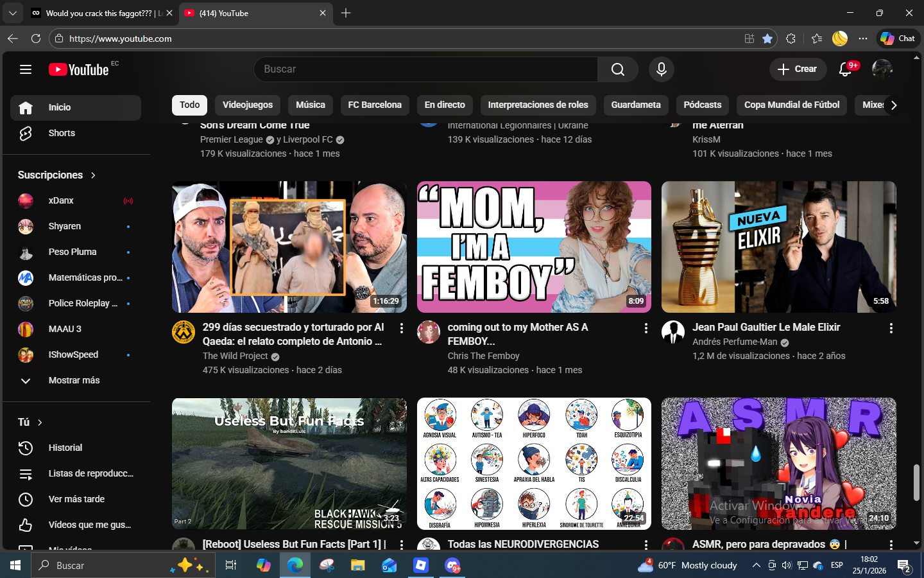Play the Nueva Elixir perfume thumbnail
Image resolution: width=924 pixels, height=578 pixels.
pos(779,247)
